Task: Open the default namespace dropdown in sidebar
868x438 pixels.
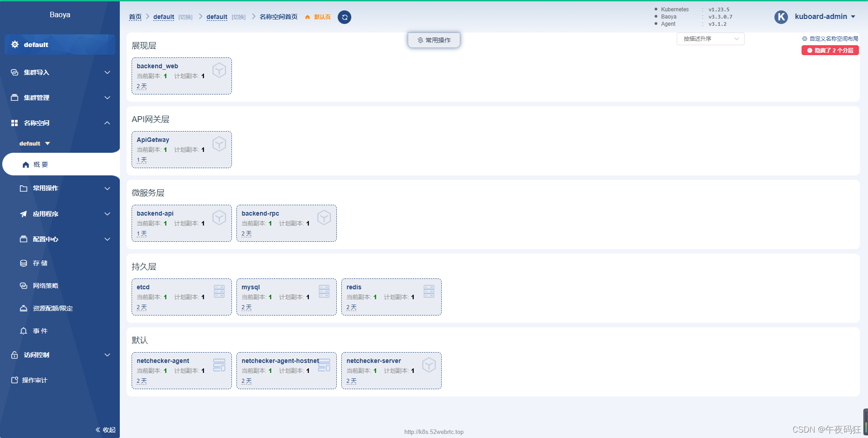Action: click(x=35, y=144)
